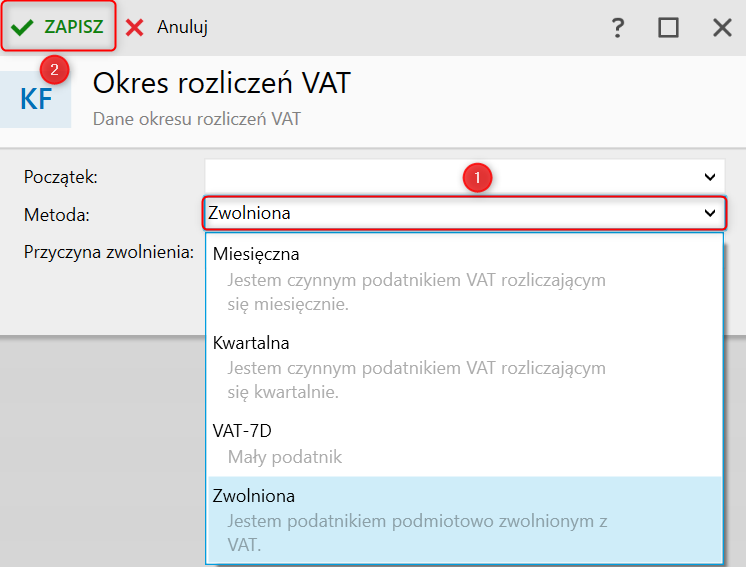Screen dimensions: 746x567
Task: Click the red X icon beside Anuluj
Action: [x=135, y=27]
